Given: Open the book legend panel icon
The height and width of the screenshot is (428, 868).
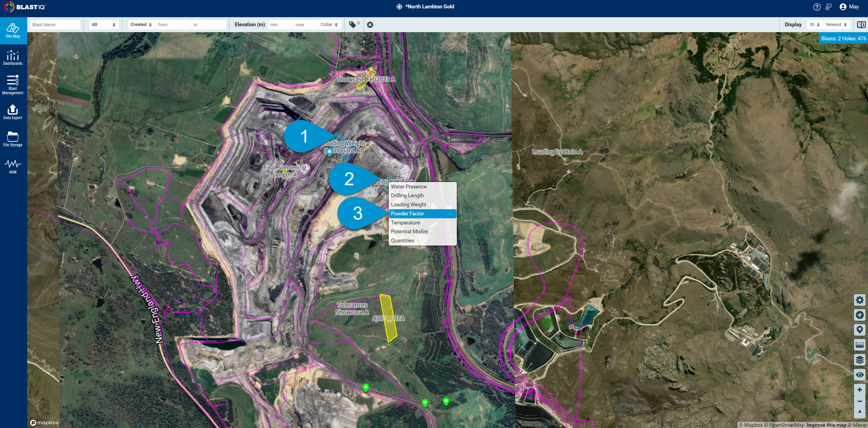Looking at the screenshot, I should (x=861, y=24).
